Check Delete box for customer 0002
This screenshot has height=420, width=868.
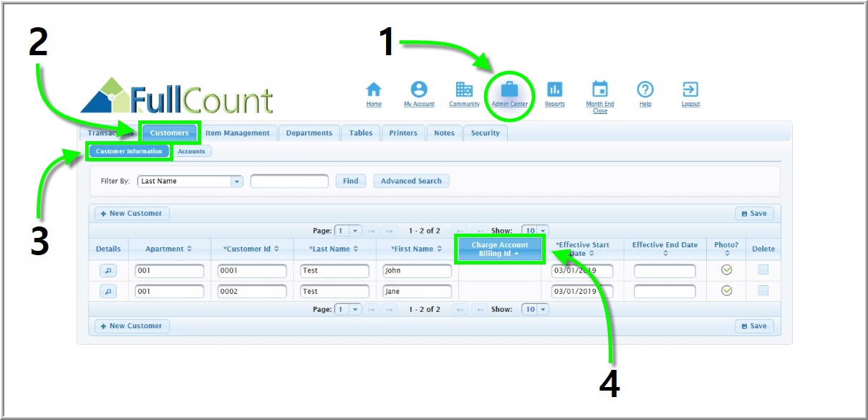coord(763,290)
